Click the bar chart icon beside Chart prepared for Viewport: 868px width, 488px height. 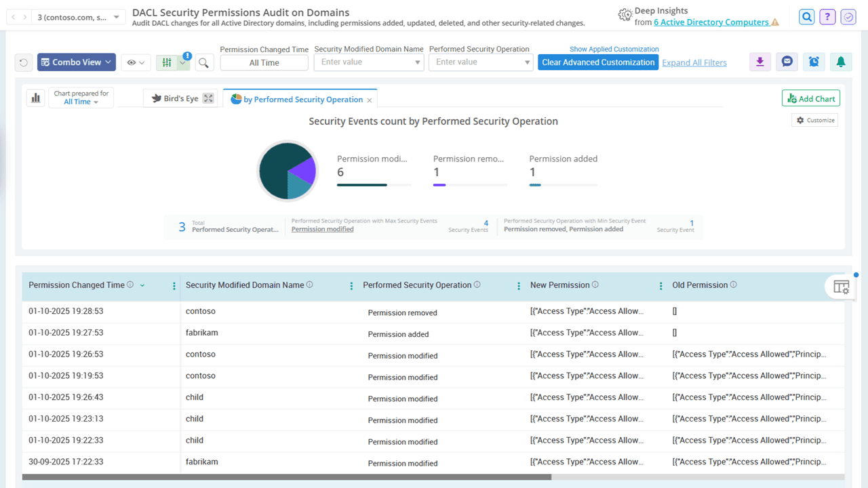[35, 98]
